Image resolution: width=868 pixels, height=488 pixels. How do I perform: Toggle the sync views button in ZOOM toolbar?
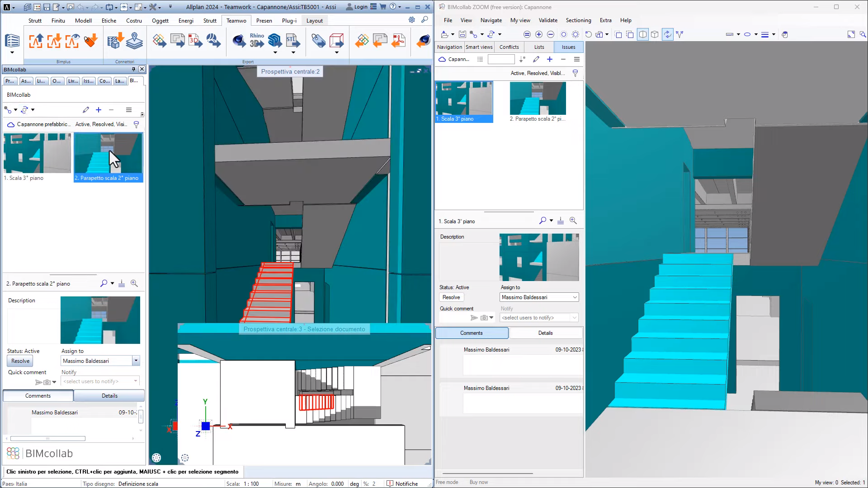pyautogui.click(x=668, y=34)
